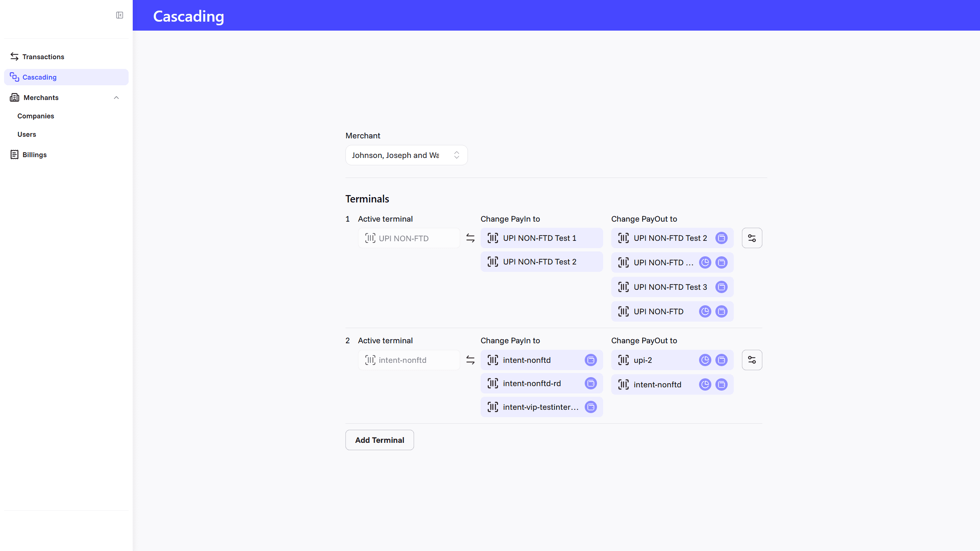Click clock icon on UPI NON-FTD payout
Image resolution: width=980 pixels, height=551 pixels.
click(x=705, y=311)
